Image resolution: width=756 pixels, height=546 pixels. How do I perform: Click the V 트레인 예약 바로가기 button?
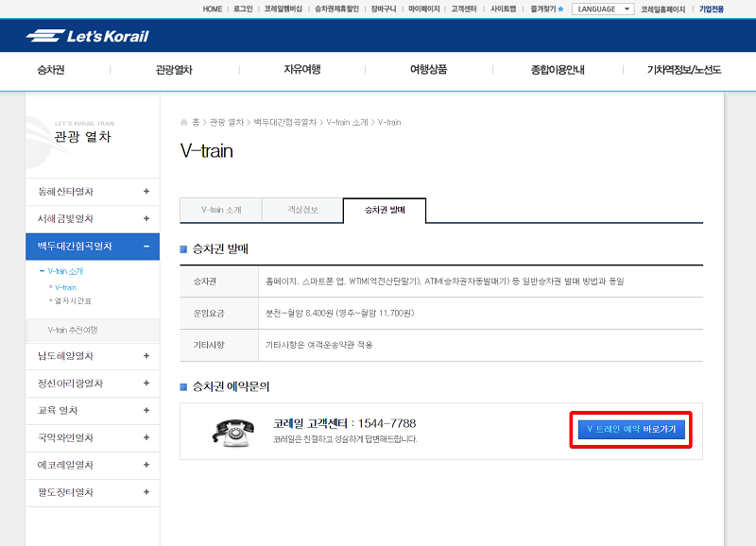tap(630, 430)
